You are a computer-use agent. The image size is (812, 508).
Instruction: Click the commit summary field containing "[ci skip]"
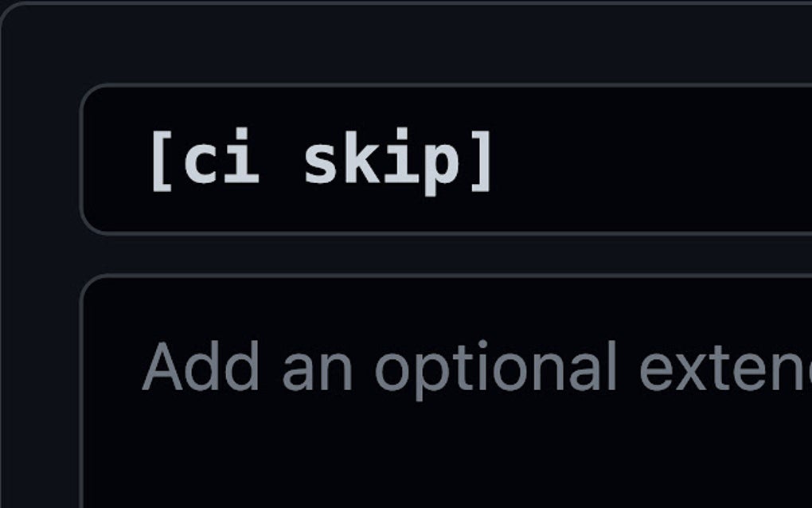(x=446, y=159)
